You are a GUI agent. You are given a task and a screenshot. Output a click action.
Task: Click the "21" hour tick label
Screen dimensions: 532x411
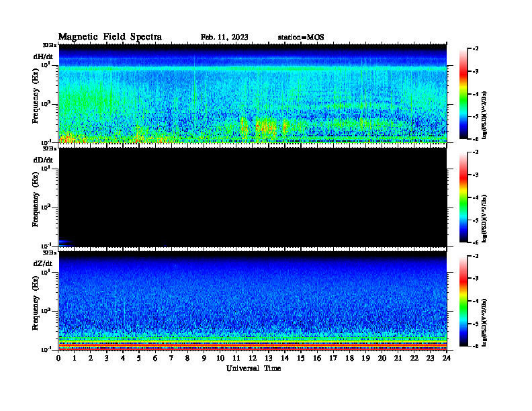[398, 358]
